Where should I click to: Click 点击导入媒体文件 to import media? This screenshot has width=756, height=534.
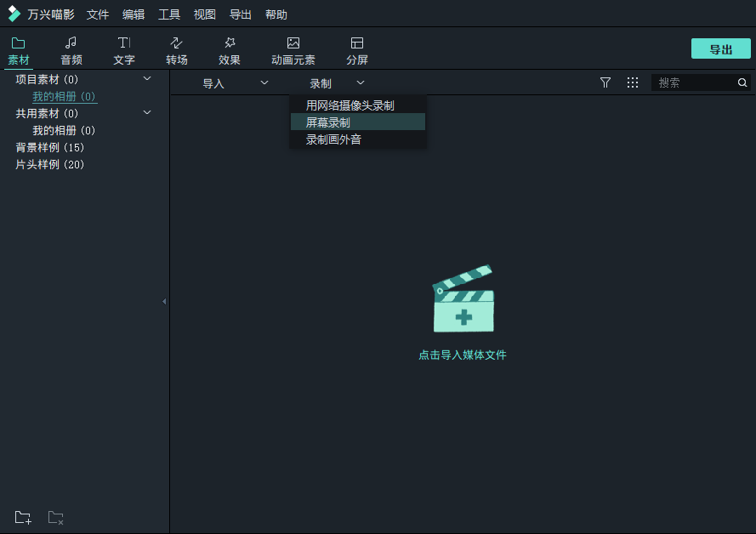[x=463, y=355]
